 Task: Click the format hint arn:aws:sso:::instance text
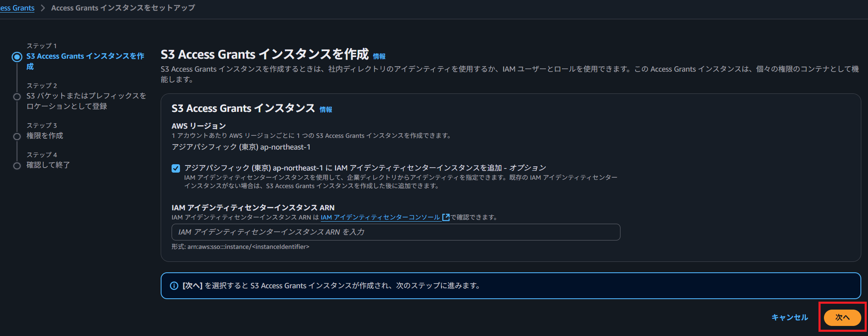click(x=240, y=247)
